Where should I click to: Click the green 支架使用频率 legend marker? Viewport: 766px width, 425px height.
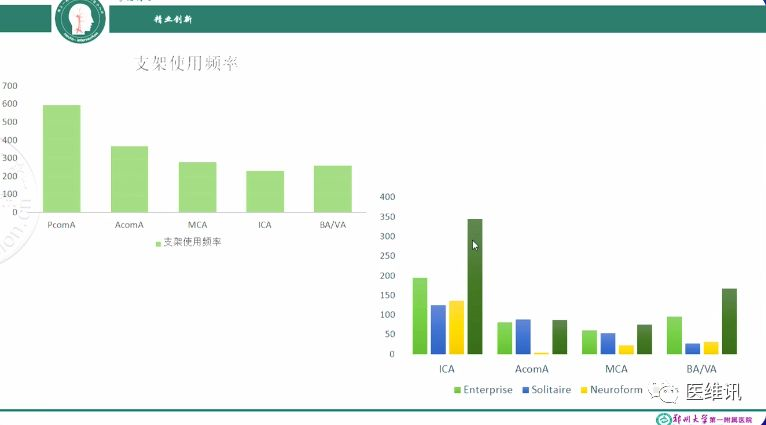(x=158, y=244)
